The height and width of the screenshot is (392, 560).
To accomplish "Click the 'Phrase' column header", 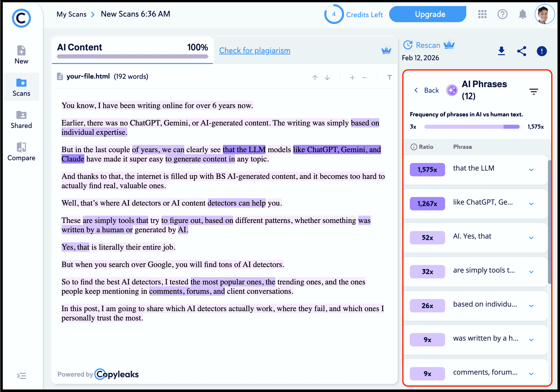I will [462, 147].
